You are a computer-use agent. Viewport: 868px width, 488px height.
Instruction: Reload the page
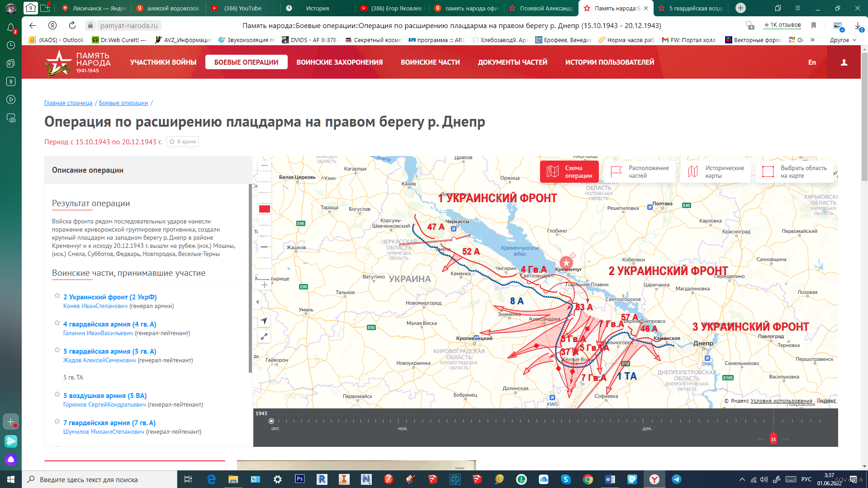point(72,26)
